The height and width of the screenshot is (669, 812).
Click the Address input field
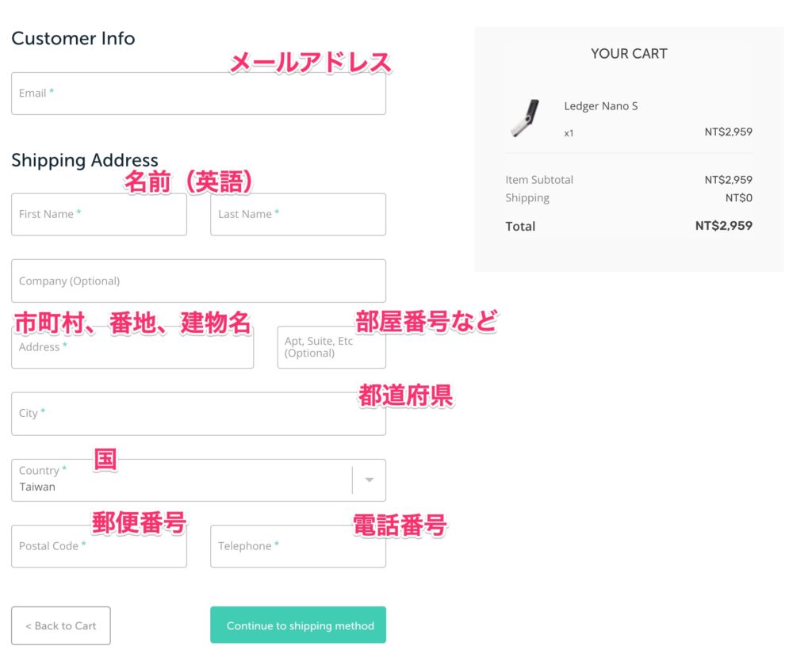pos(132,346)
